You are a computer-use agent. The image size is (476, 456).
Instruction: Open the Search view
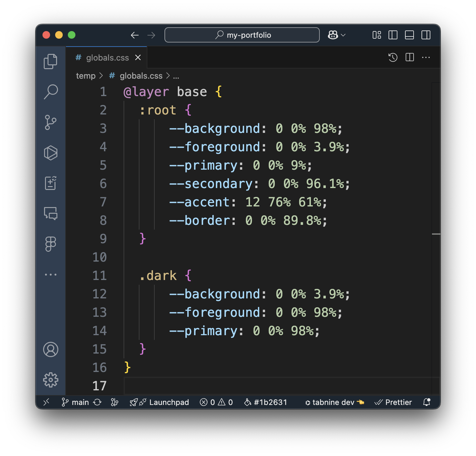(50, 92)
